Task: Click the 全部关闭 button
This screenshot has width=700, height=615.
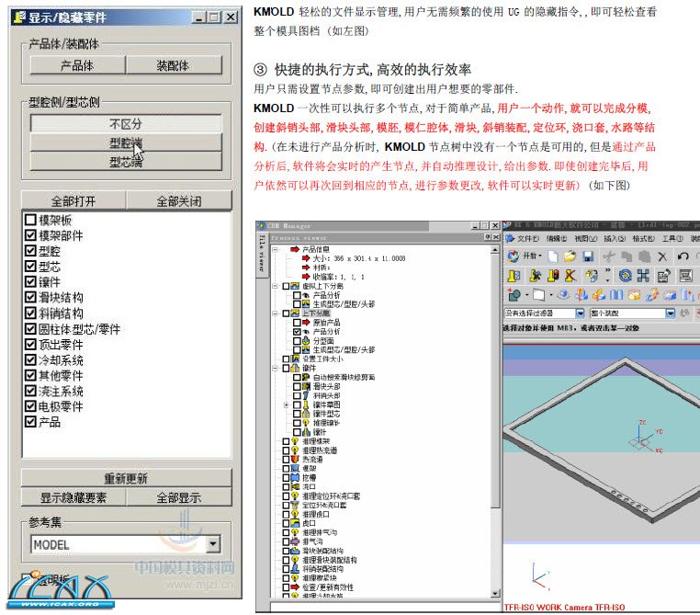Action: pyautogui.click(x=179, y=200)
